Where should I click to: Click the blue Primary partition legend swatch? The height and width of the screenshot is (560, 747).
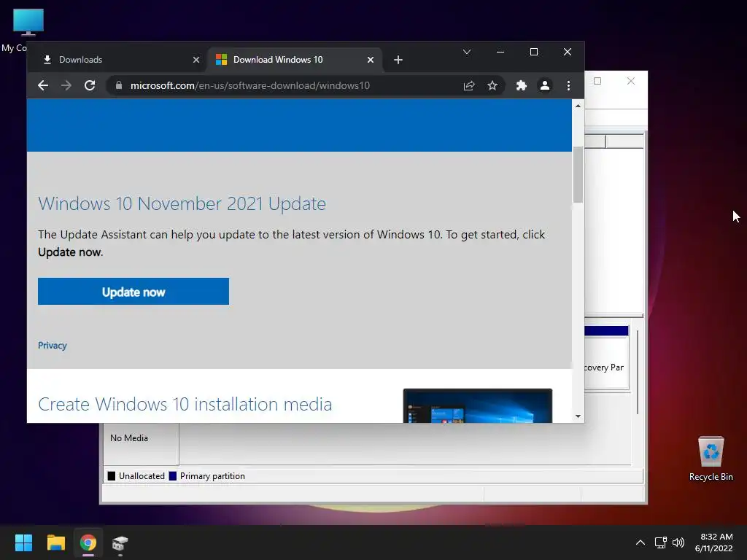[x=173, y=476]
